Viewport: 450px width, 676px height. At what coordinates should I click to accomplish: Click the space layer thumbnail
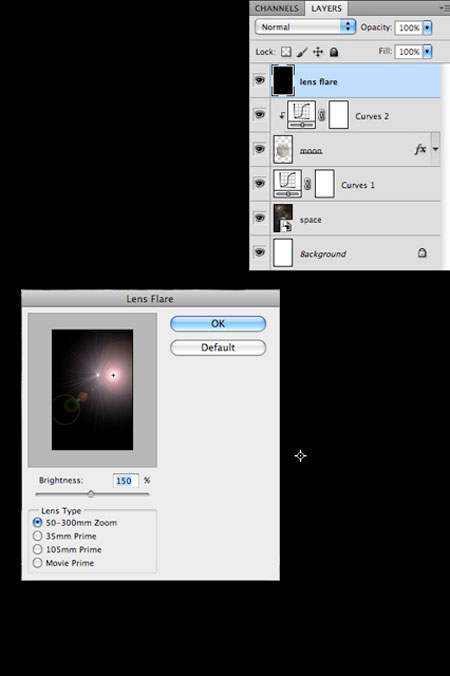(x=283, y=218)
